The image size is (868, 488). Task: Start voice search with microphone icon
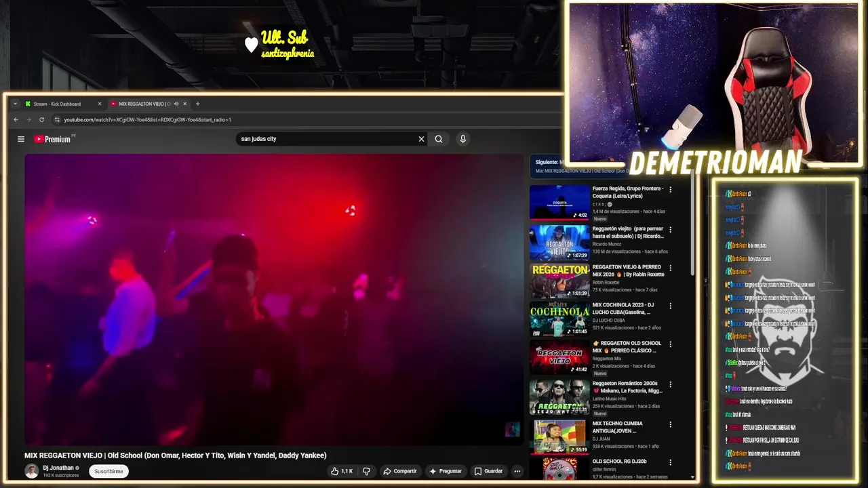pos(462,139)
